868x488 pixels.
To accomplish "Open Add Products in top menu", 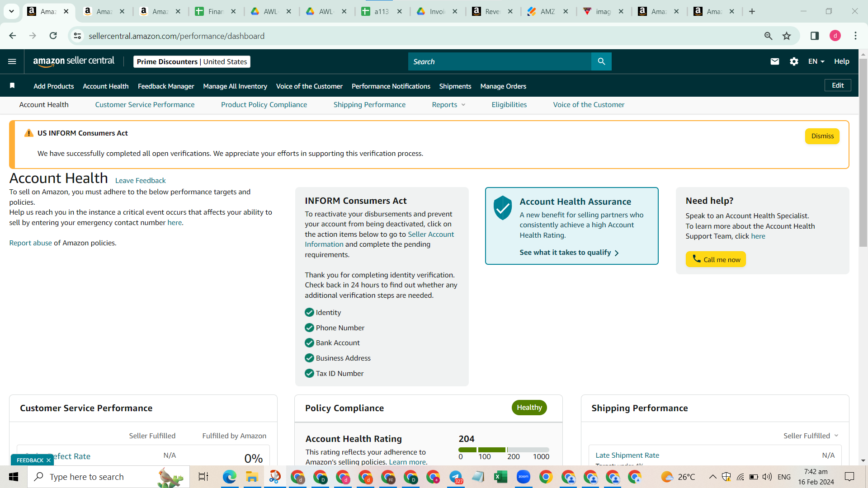I will point(53,86).
